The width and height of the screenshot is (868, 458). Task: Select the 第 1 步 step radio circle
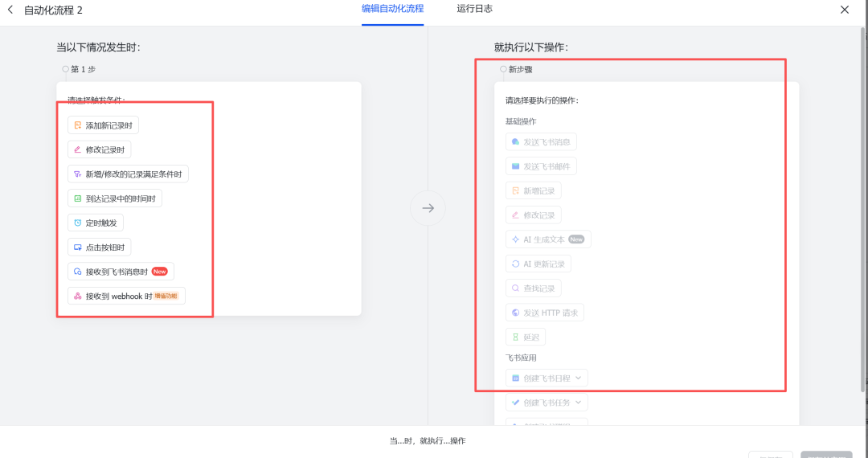click(66, 69)
